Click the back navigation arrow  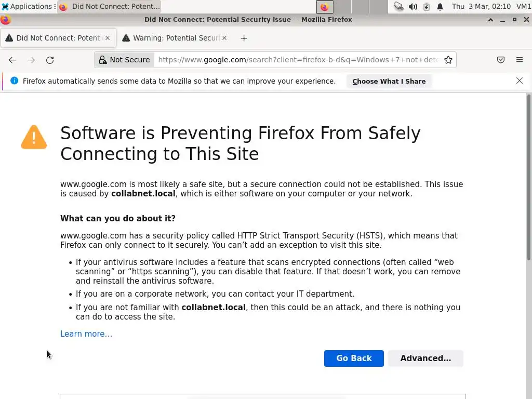click(x=12, y=60)
